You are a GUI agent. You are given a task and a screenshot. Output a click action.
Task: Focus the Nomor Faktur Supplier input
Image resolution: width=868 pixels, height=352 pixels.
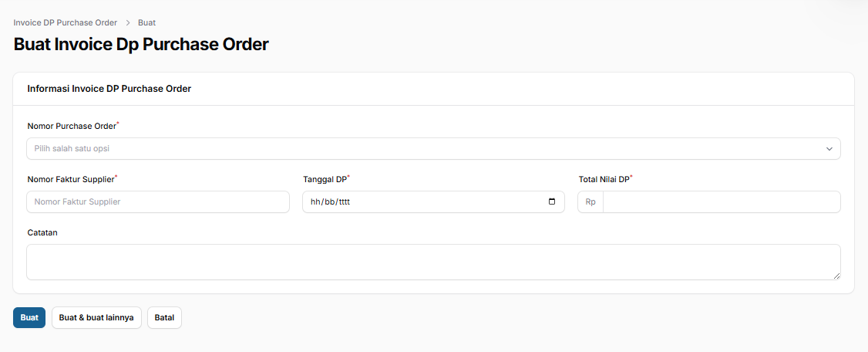click(x=158, y=201)
